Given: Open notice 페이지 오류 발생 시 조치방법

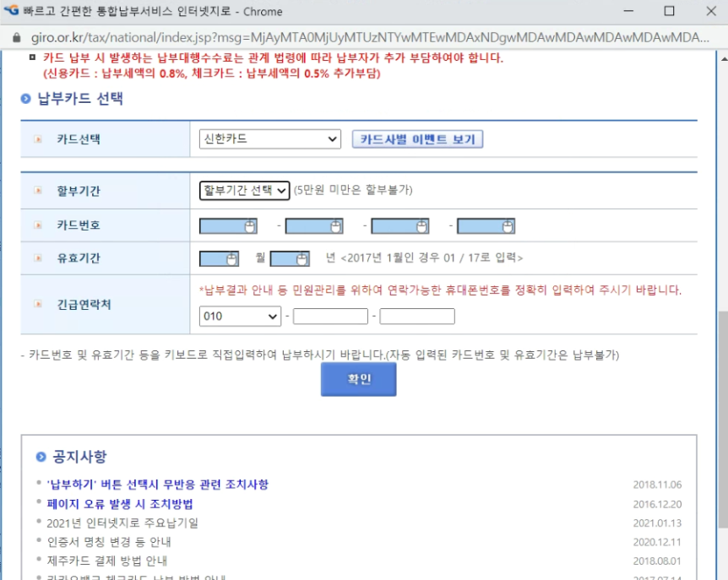Looking at the screenshot, I should coord(120,504).
